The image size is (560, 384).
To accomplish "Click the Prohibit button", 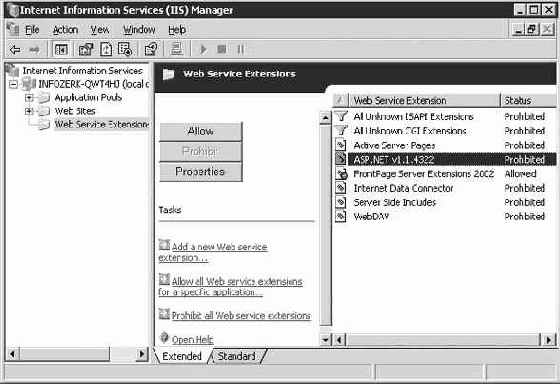I will point(201,151).
